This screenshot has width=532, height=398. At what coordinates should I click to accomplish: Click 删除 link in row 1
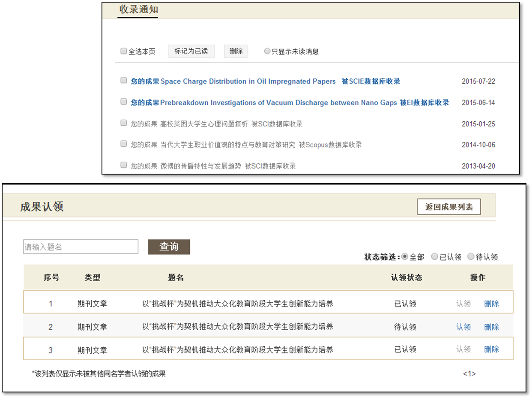[491, 304]
